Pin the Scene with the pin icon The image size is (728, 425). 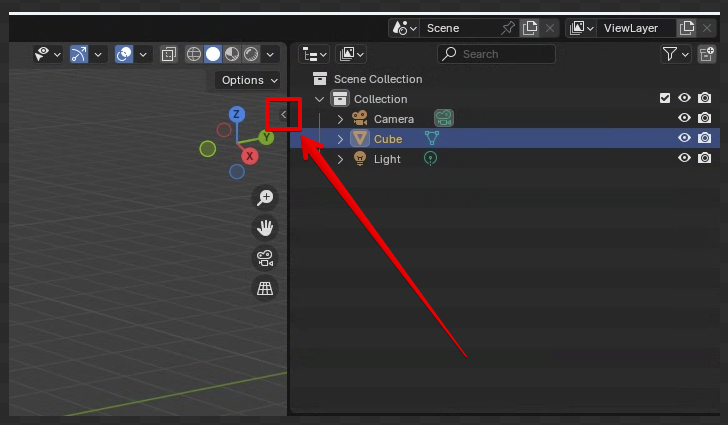(x=508, y=28)
